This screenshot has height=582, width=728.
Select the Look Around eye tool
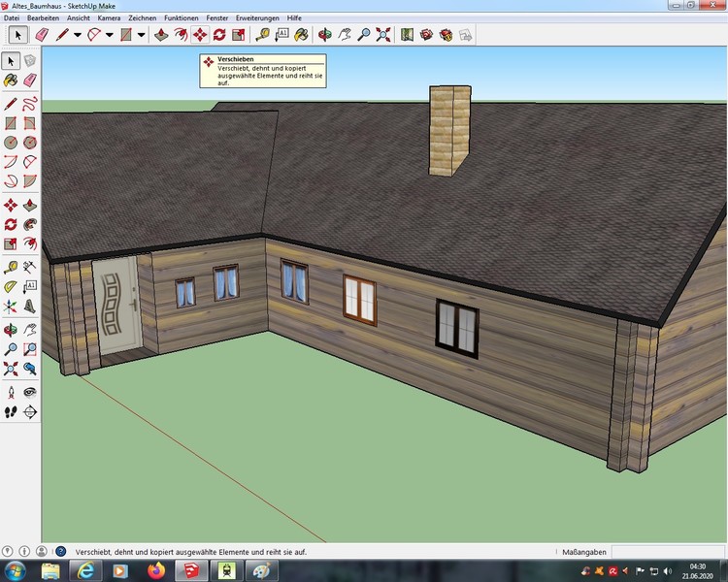(x=30, y=393)
